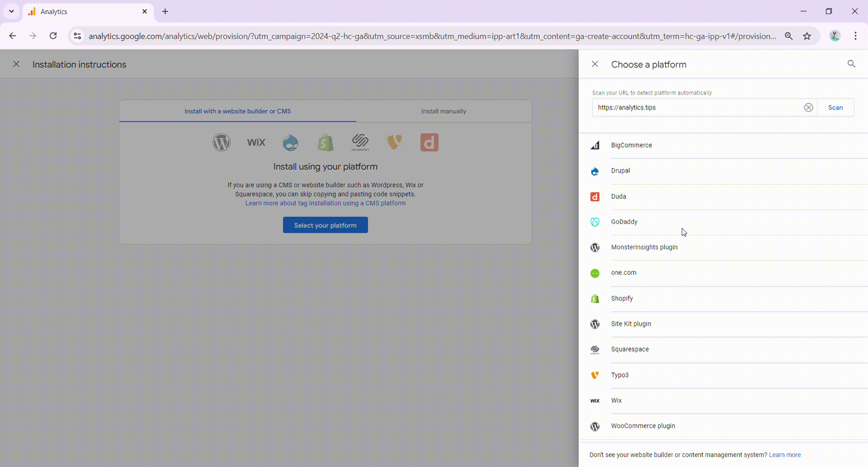Reload the page
The image size is (868, 467).
(53, 36)
